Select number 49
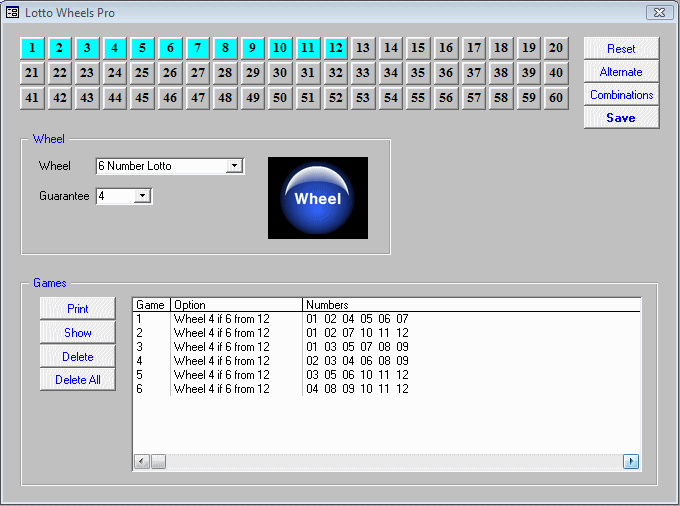This screenshot has width=680, height=506. (252, 98)
